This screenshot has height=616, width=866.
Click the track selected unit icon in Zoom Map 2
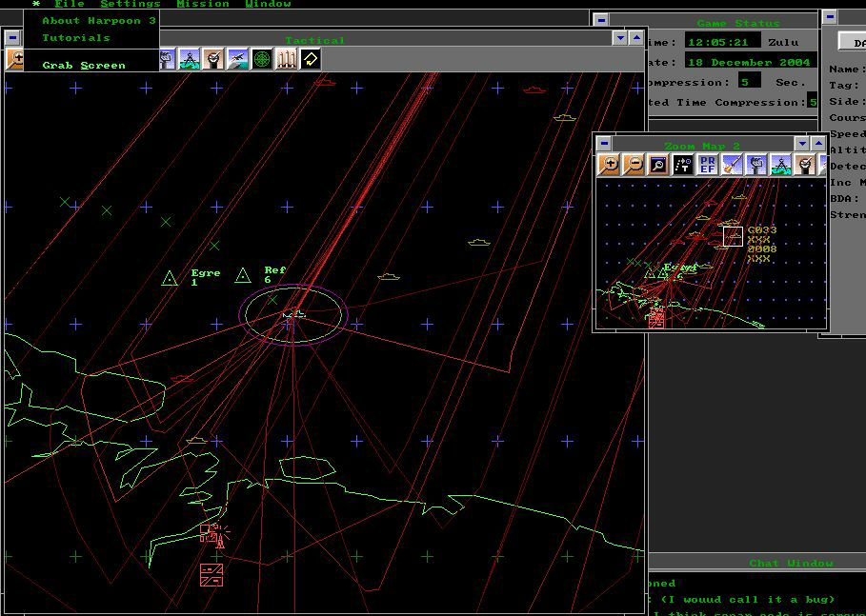(683, 165)
